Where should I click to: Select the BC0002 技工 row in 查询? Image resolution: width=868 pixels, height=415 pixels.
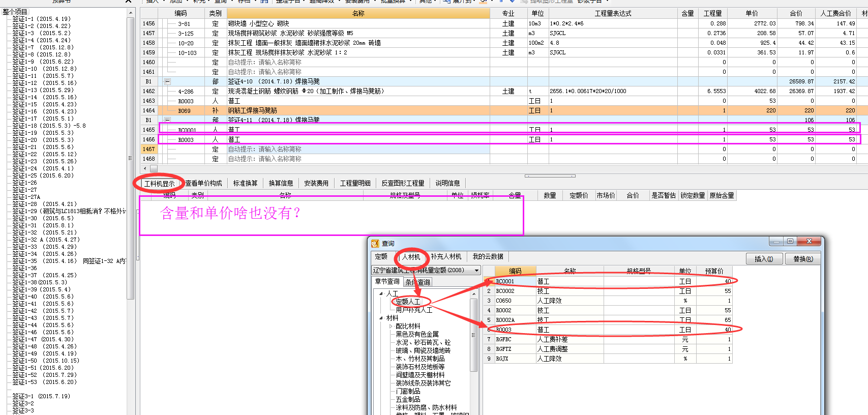pyautogui.click(x=608, y=291)
